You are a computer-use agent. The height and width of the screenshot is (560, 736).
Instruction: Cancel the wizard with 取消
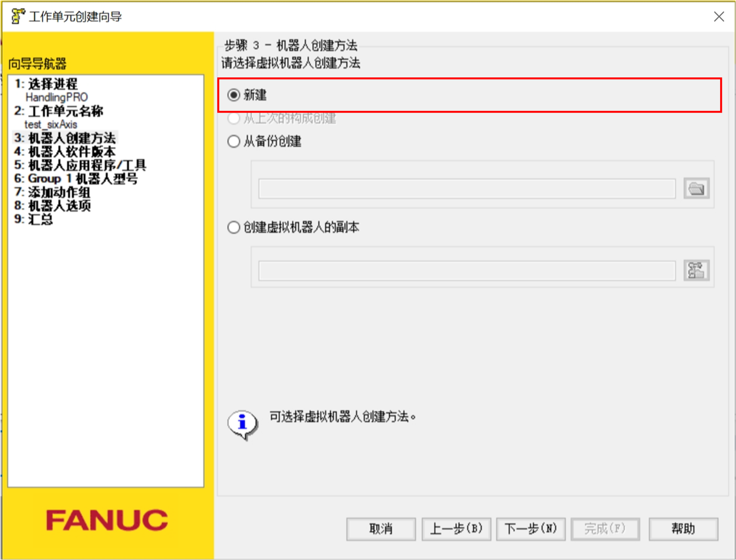[x=380, y=529]
